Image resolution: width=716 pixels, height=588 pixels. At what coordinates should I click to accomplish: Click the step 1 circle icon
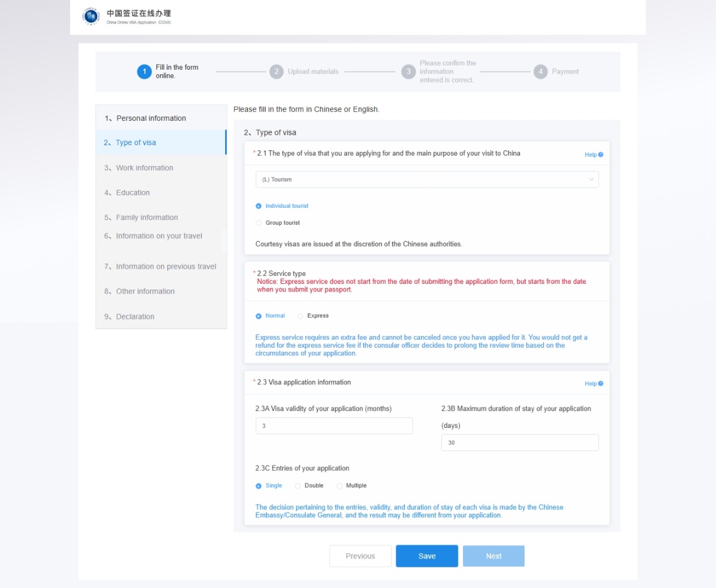(x=144, y=71)
